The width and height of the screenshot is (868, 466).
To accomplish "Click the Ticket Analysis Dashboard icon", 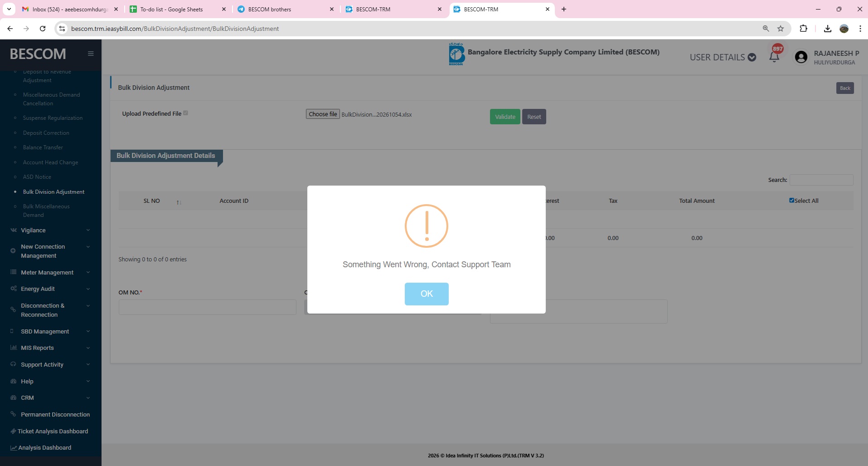I will (x=13, y=431).
